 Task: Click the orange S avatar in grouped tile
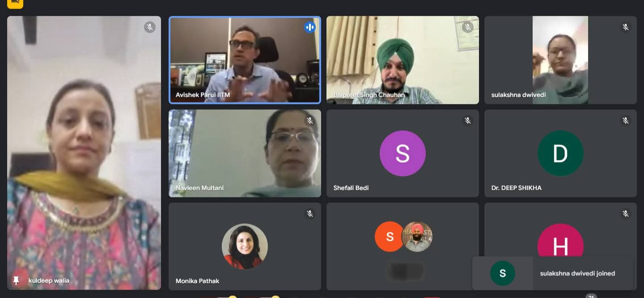390,237
